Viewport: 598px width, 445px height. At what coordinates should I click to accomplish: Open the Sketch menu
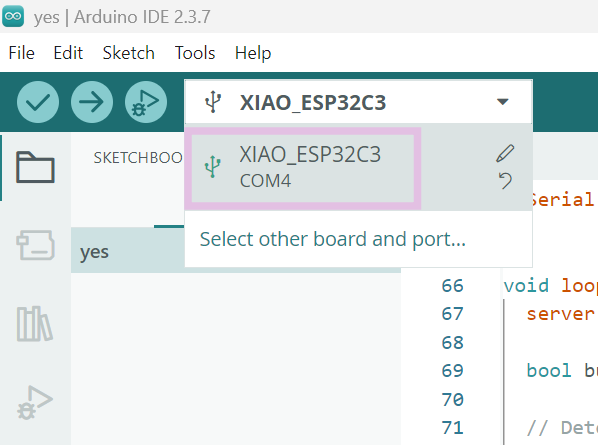tap(129, 53)
